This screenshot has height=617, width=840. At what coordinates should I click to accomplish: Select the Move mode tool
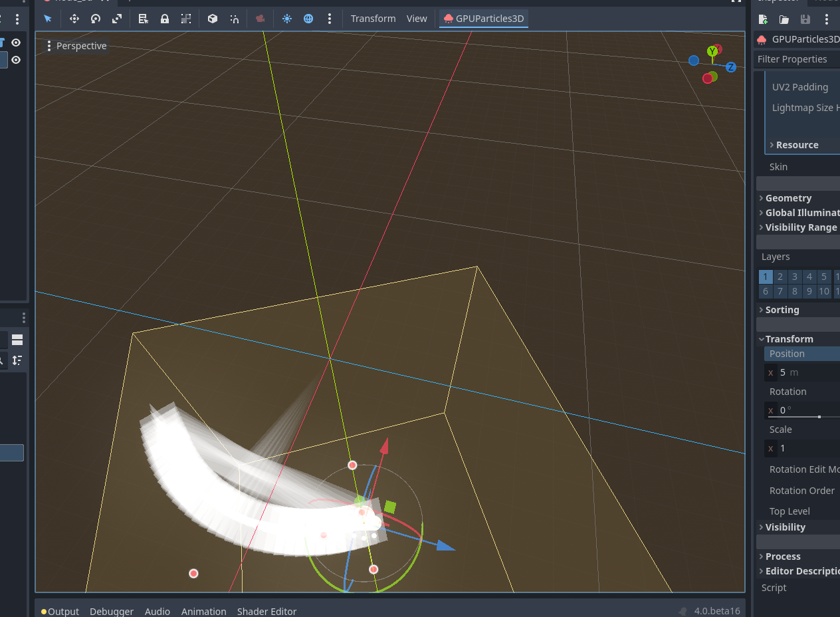pyautogui.click(x=74, y=18)
